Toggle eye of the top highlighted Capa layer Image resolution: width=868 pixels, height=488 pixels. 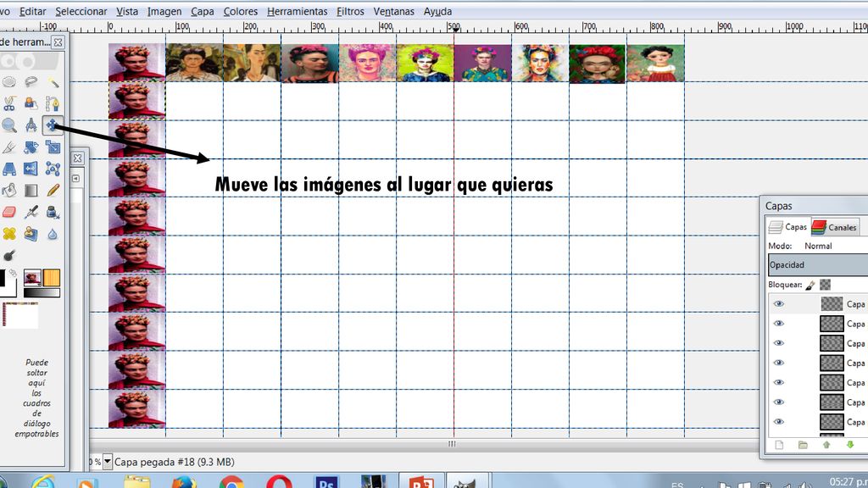[x=779, y=304]
